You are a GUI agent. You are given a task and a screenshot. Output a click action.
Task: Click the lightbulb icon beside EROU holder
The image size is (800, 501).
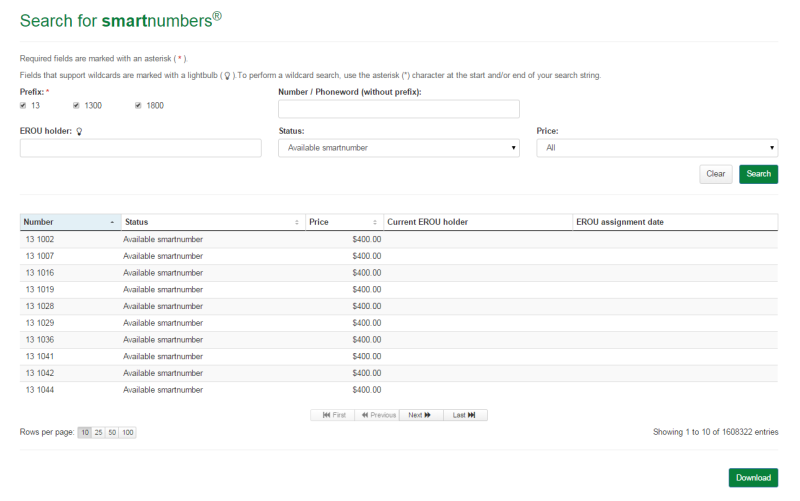tap(79, 132)
